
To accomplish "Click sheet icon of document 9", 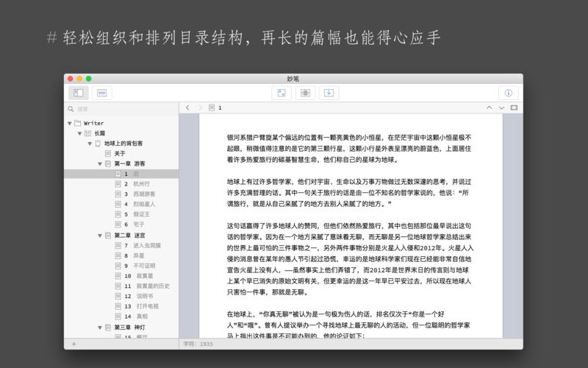I will [118, 266].
